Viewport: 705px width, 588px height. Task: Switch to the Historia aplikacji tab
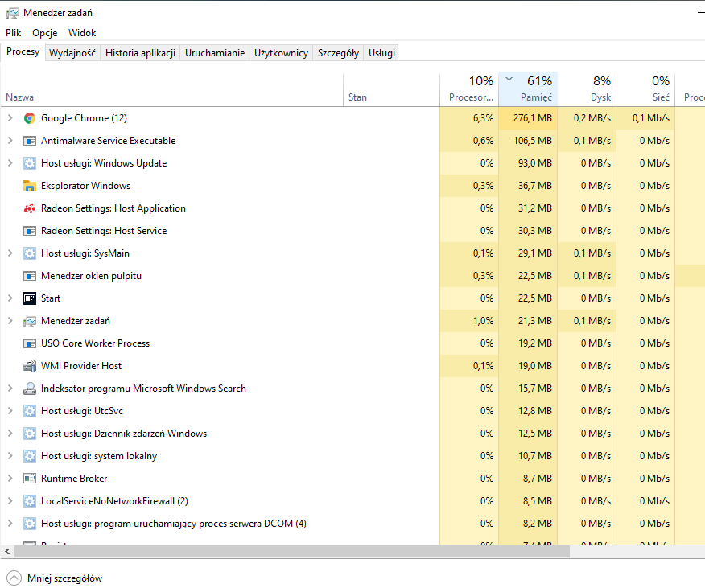pyautogui.click(x=140, y=53)
